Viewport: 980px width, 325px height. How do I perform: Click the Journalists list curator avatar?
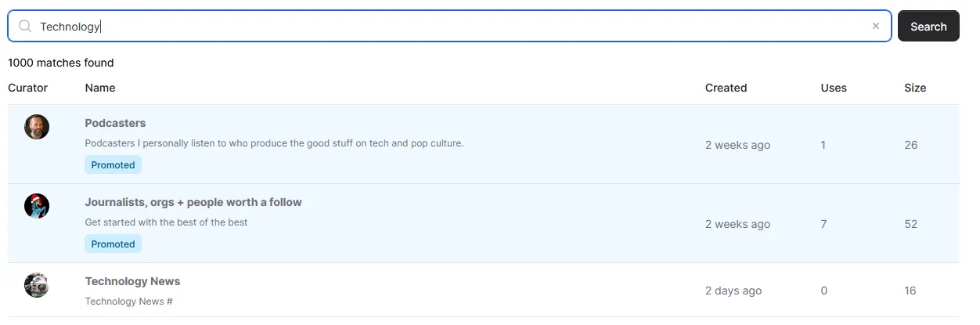point(37,206)
